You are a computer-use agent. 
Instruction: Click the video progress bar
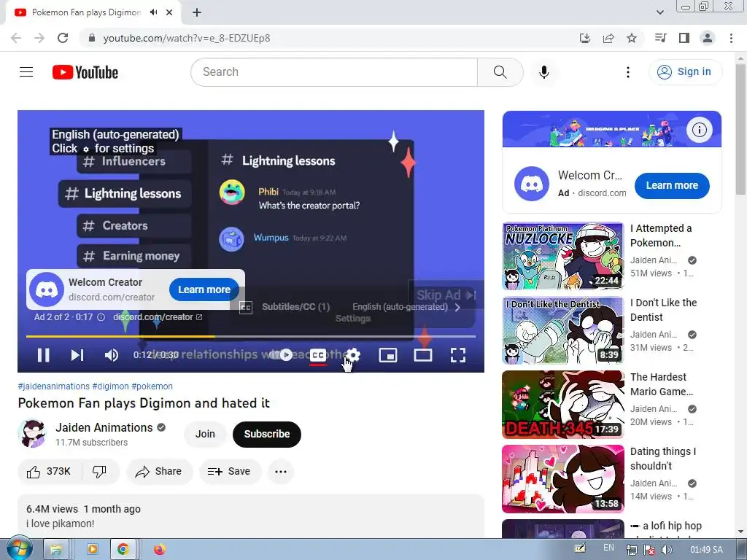251,336
